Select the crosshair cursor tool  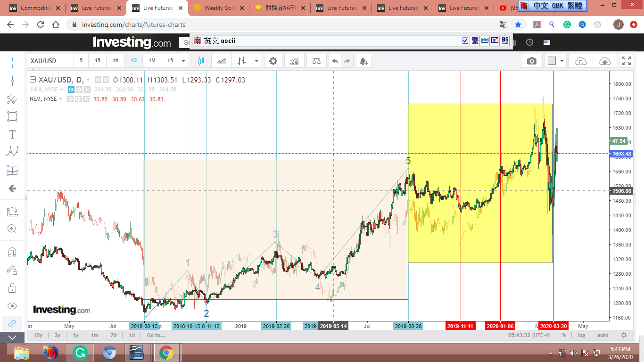click(x=12, y=62)
